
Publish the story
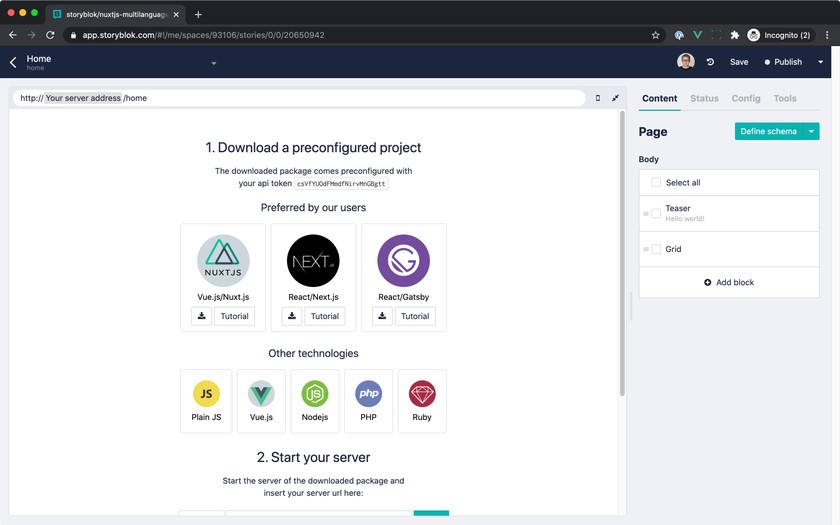pyautogui.click(x=783, y=62)
